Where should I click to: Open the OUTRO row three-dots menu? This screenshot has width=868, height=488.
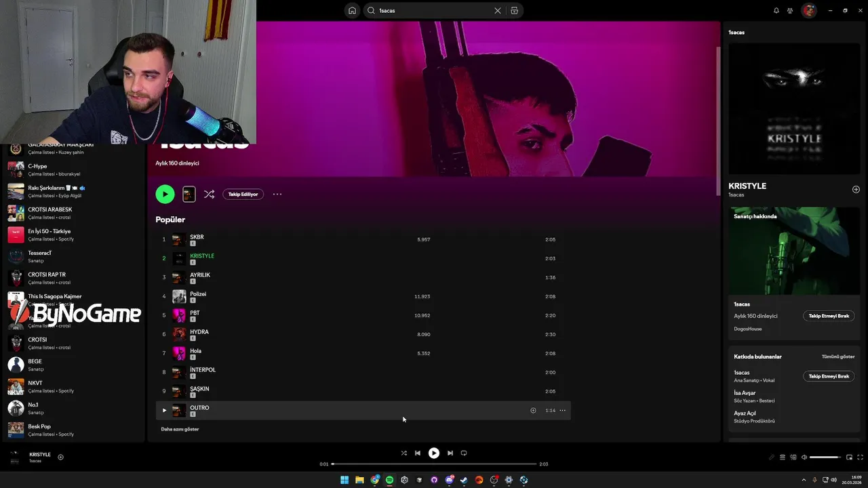tap(562, 410)
